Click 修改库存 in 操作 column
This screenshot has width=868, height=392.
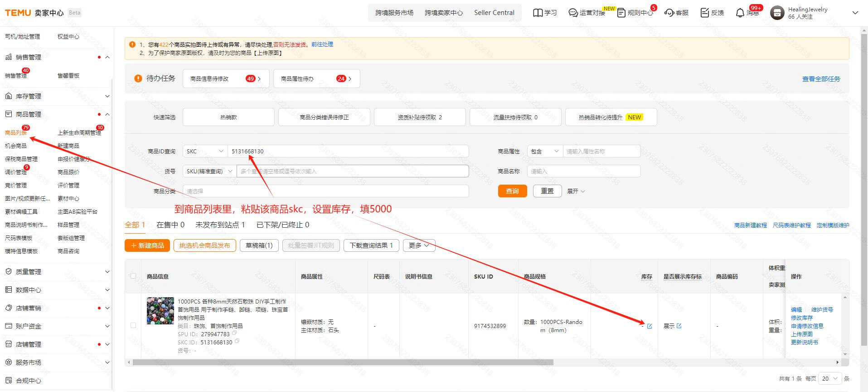click(802, 318)
